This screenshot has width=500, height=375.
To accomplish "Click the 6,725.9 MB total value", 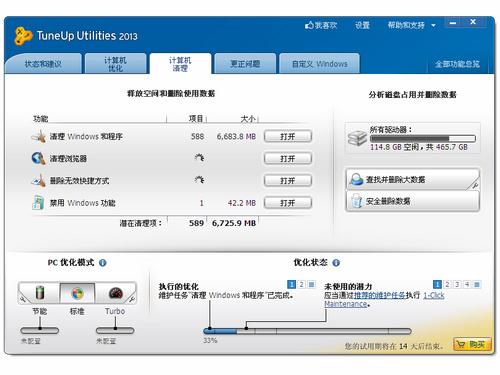I will point(234,223).
